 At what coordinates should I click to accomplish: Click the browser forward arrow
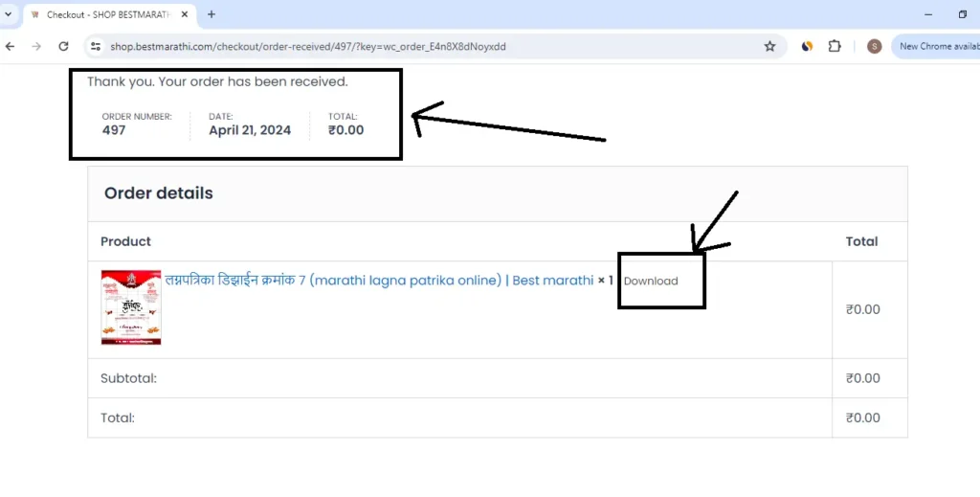coord(36,46)
